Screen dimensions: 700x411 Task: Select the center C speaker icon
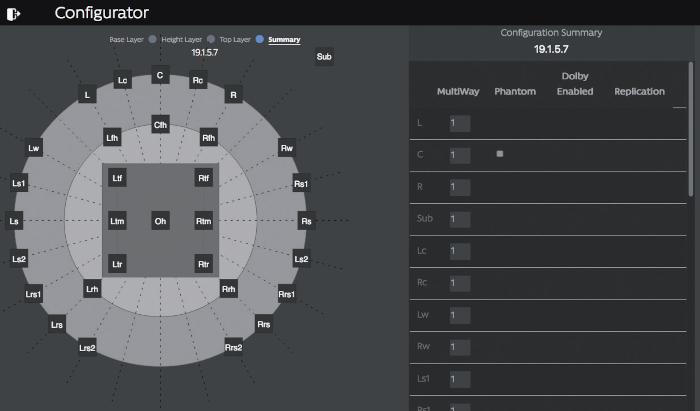159,75
